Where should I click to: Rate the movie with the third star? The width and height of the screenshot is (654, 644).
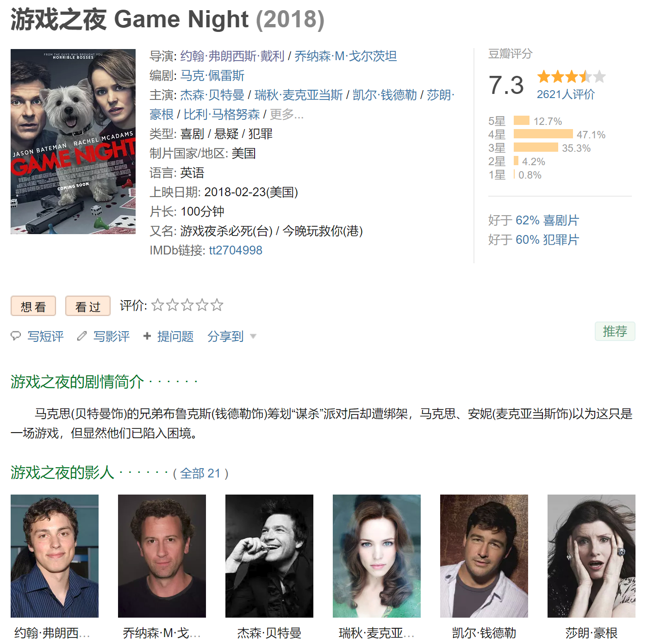tap(187, 305)
